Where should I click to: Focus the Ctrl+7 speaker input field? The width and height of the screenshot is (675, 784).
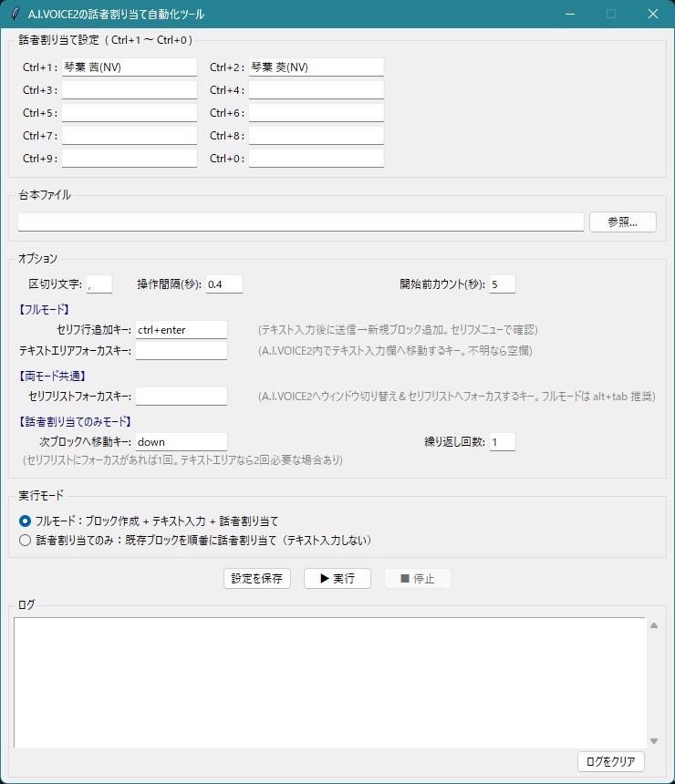point(130,136)
